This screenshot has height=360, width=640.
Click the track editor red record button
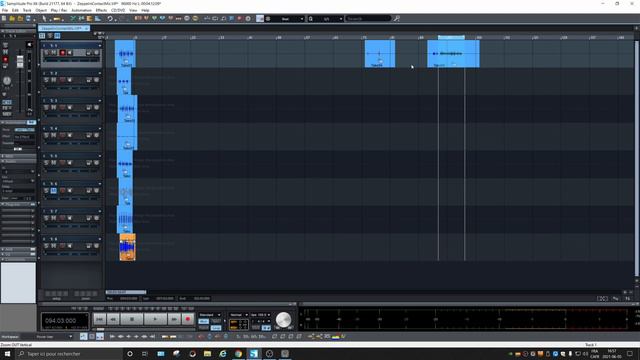(5, 60)
